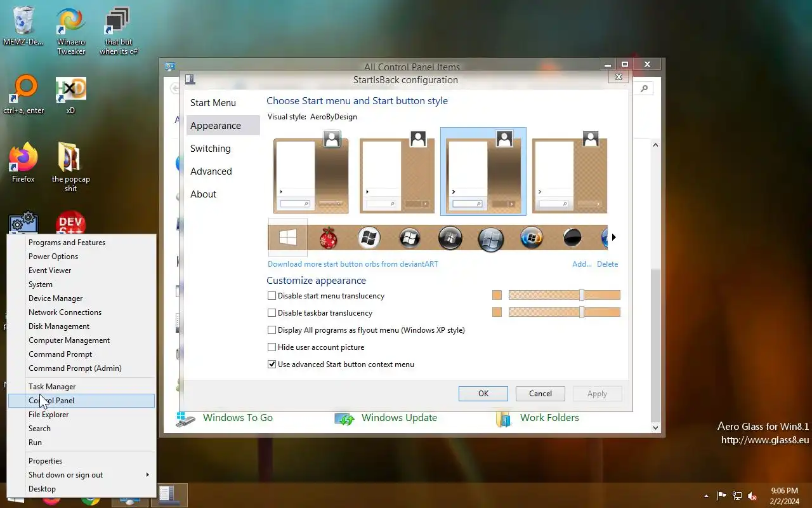This screenshot has width=812, height=508.
Task: Click Delete link for start orbs
Action: pyautogui.click(x=607, y=264)
